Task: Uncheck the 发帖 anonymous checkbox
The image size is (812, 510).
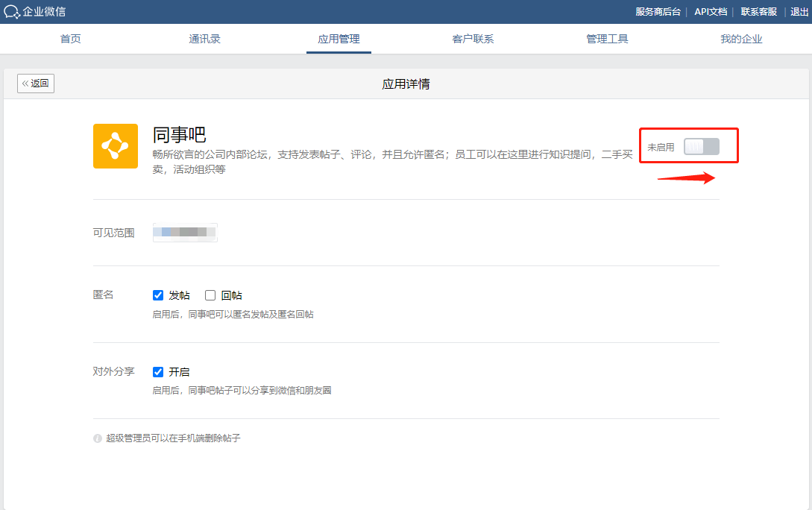Action: tap(158, 295)
